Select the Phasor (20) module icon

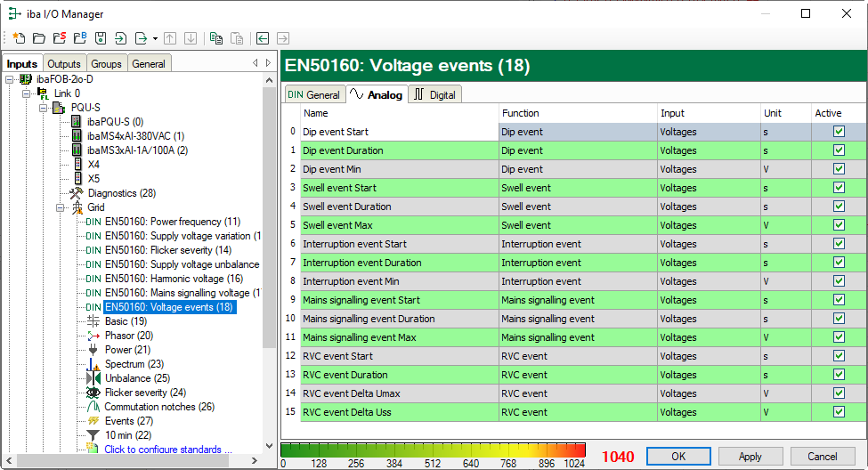pyautogui.click(x=93, y=336)
